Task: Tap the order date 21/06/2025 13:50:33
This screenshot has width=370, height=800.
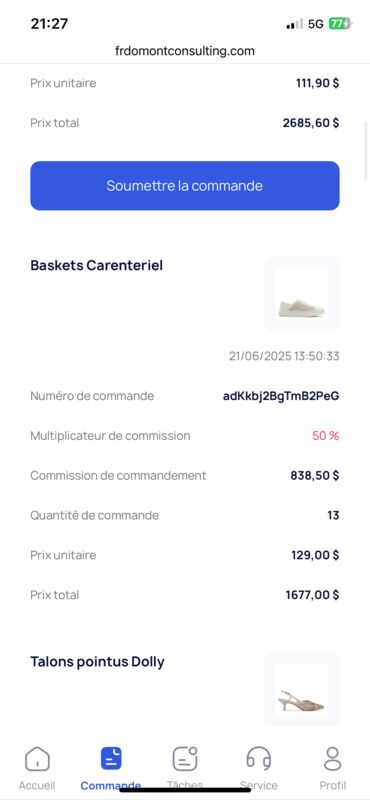Action: 284,356
